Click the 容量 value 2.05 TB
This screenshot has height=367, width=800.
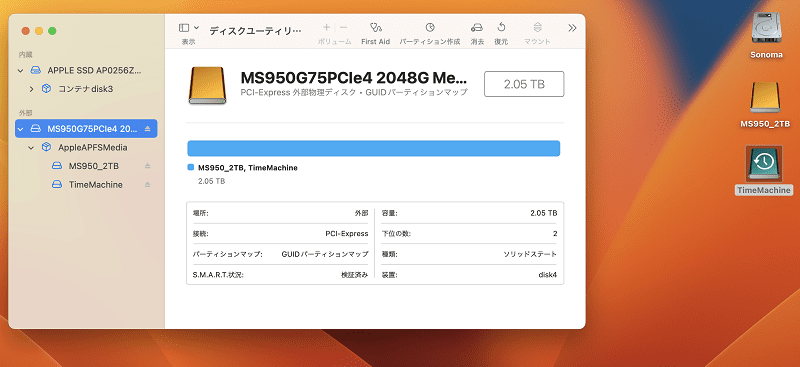coord(544,213)
